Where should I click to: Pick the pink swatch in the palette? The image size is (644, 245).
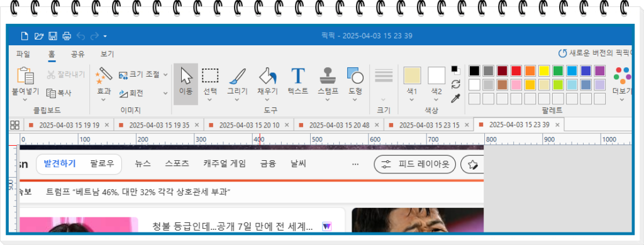[516, 85]
